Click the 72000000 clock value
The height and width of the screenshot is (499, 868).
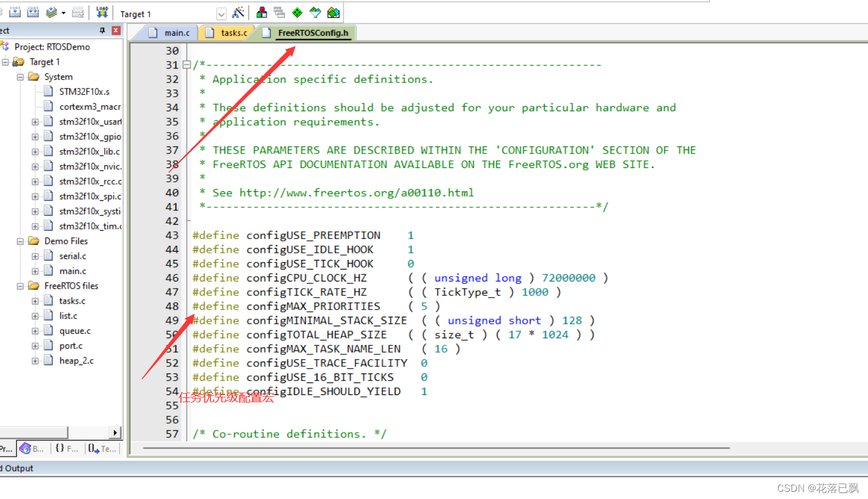569,278
